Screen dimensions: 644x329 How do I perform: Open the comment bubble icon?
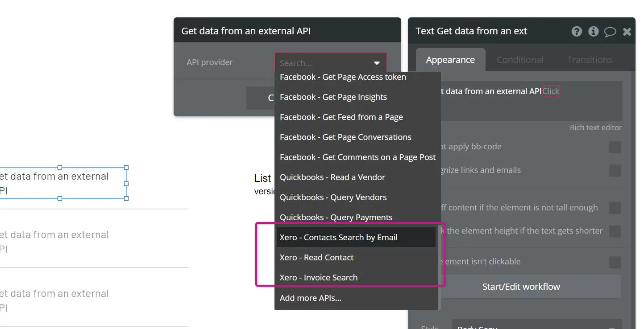(610, 32)
